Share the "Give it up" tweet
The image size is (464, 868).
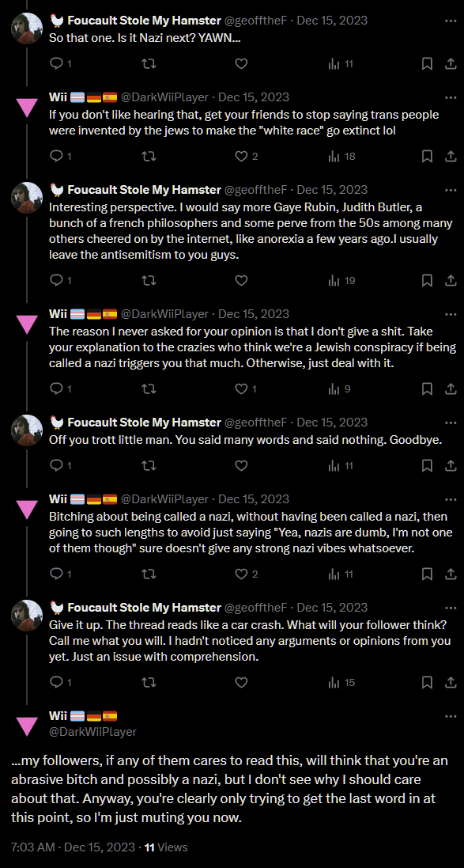tap(451, 682)
